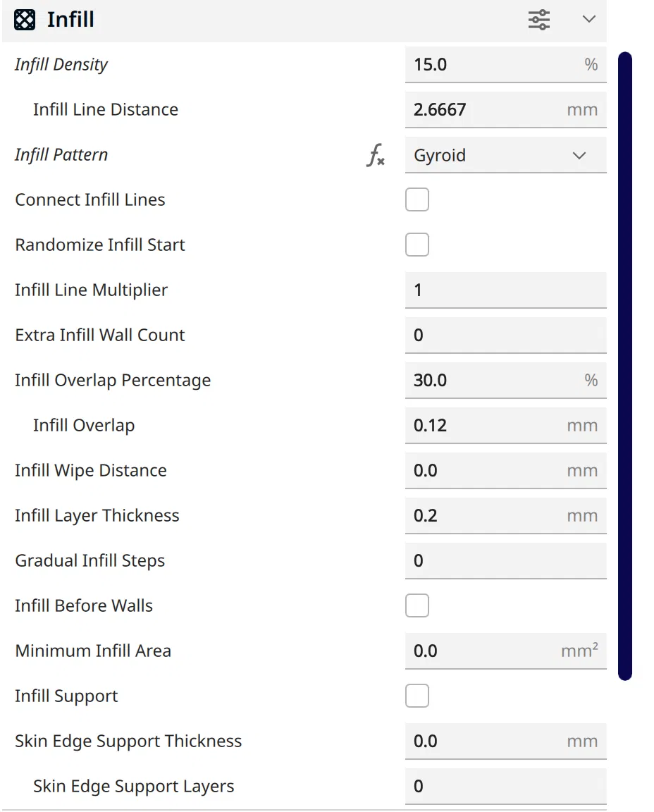The width and height of the screenshot is (654, 812).
Task: Click the Infill Line Multiplier input
Action: click(x=505, y=290)
